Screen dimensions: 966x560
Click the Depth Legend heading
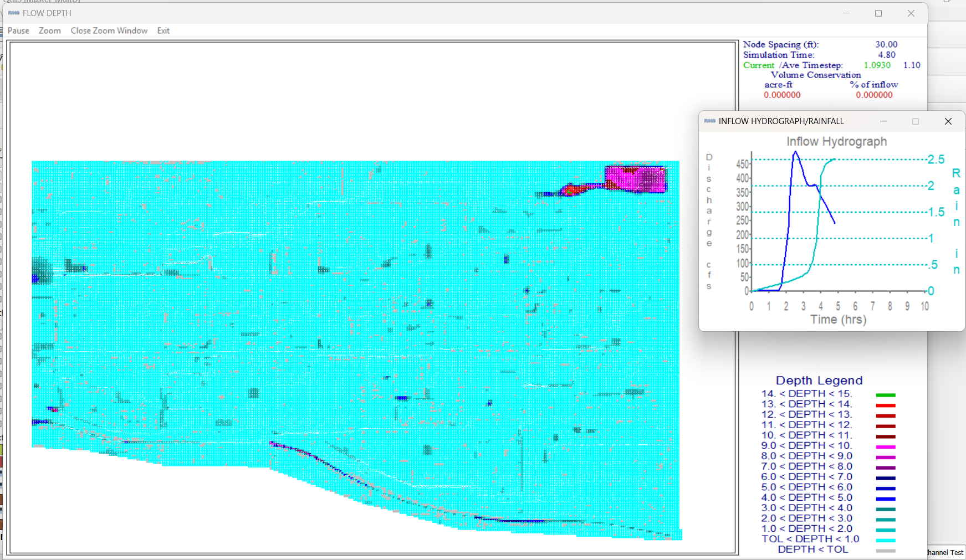pos(819,381)
